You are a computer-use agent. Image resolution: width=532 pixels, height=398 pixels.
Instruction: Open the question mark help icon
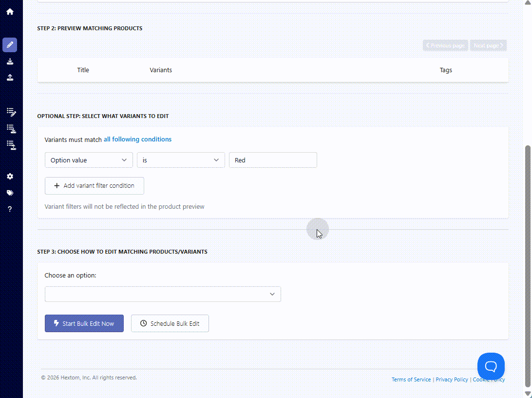coord(10,209)
